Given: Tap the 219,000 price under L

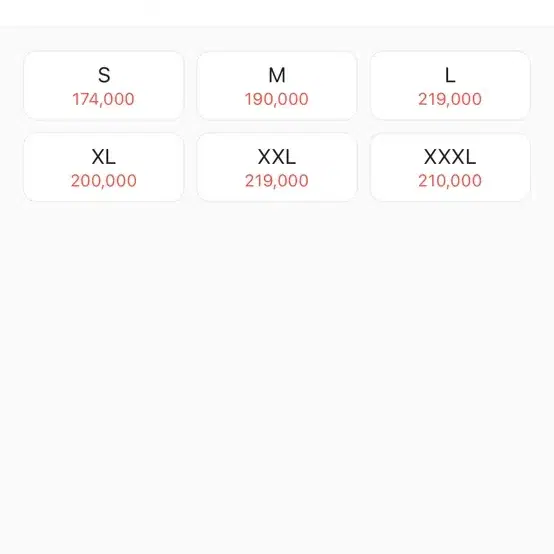Looking at the screenshot, I should 450,99.
